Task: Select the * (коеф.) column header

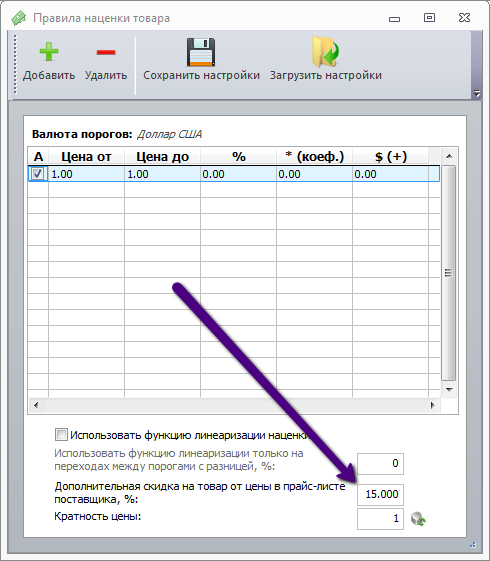Action: pos(314,157)
